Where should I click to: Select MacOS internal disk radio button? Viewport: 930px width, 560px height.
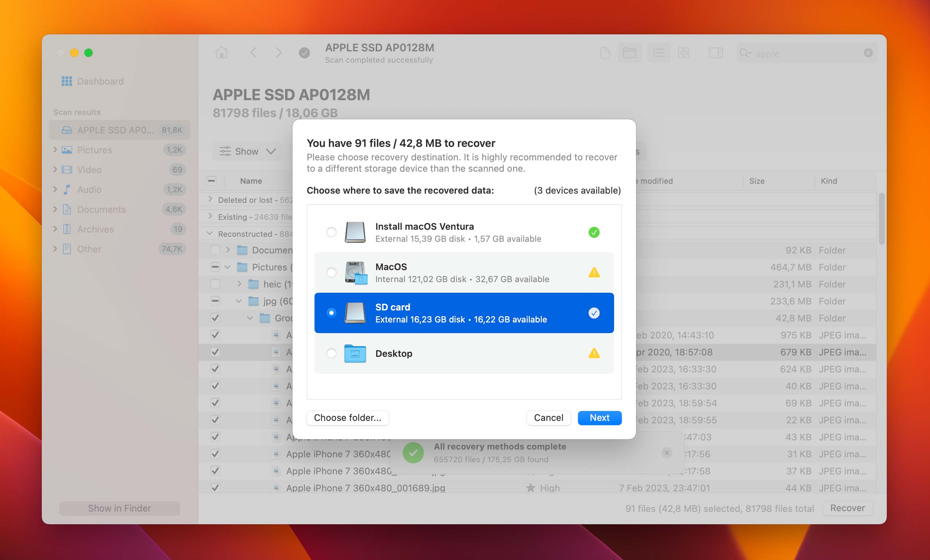click(x=331, y=273)
